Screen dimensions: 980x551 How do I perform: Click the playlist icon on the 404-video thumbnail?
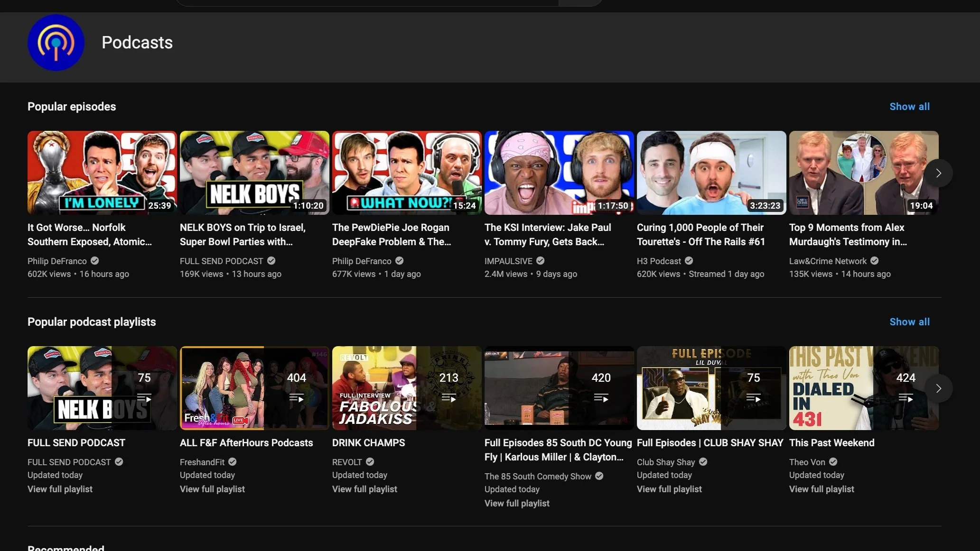pos(297,398)
